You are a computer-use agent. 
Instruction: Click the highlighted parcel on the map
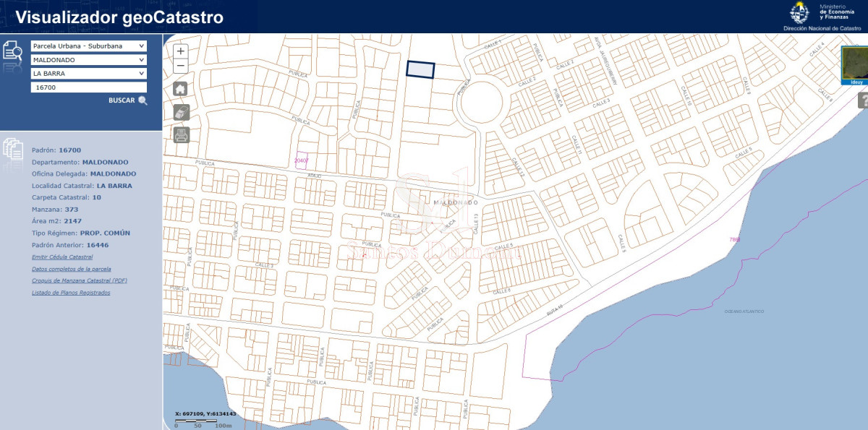(x=420, y=69)
